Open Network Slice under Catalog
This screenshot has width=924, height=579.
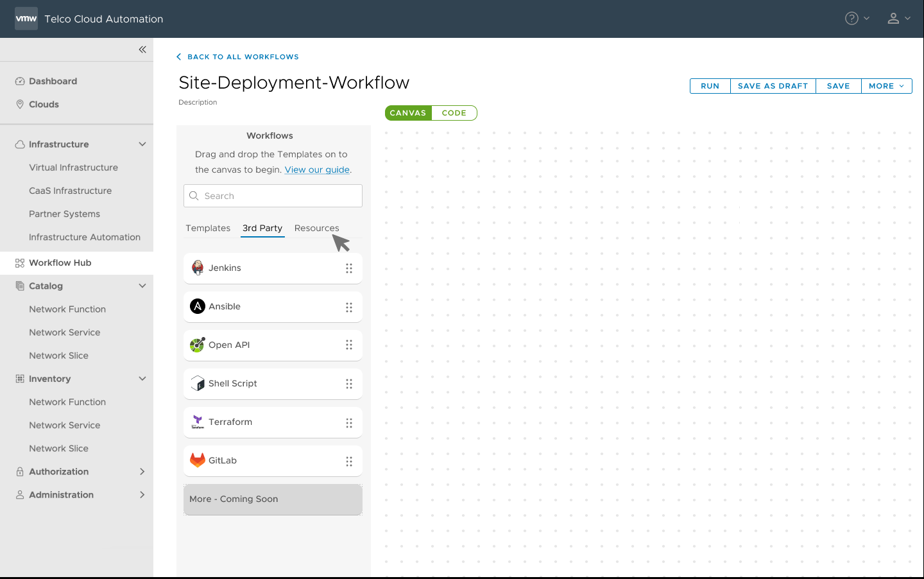[58, 356]
